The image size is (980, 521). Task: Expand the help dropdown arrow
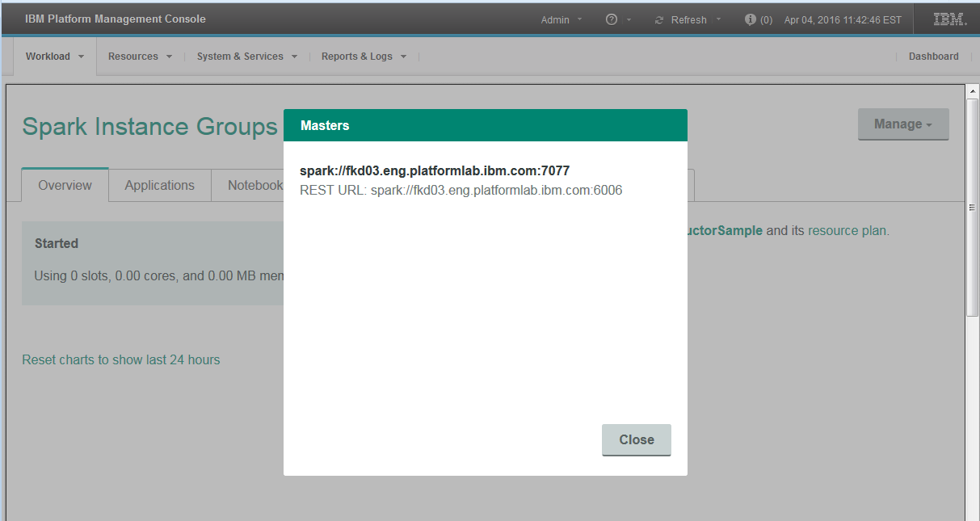tap(629, 19)
